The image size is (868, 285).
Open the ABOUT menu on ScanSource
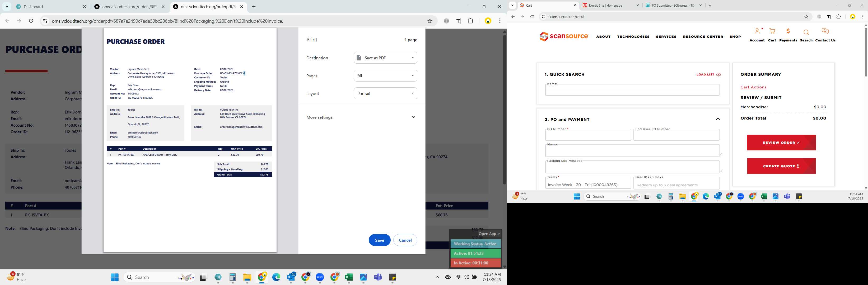[603, 37]
